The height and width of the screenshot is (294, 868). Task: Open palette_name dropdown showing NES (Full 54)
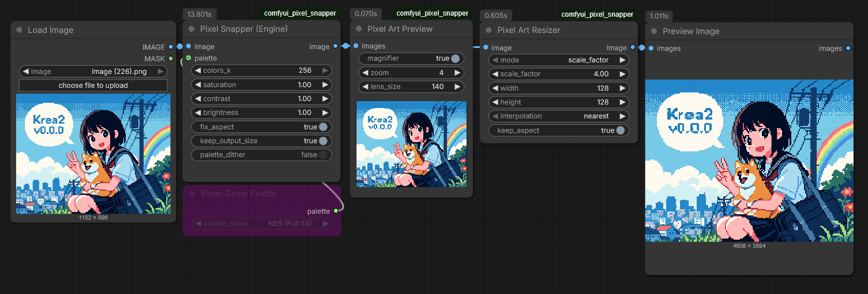(x=262, y=224)
